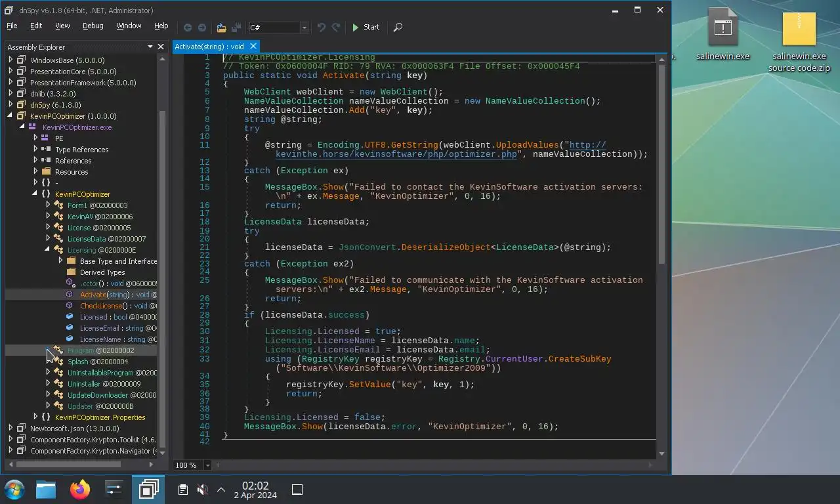This screenshot has width=840, height=504.
Task: Open the File menu
Action: [x=12, y=26]
